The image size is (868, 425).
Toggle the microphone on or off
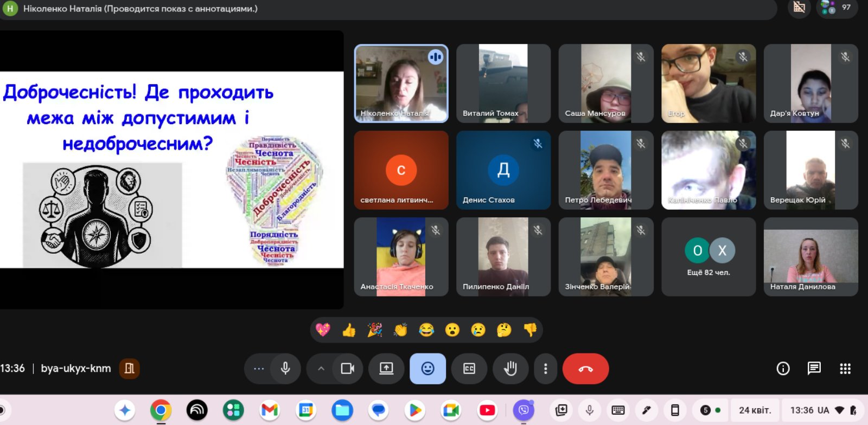[x=285, y=369]
